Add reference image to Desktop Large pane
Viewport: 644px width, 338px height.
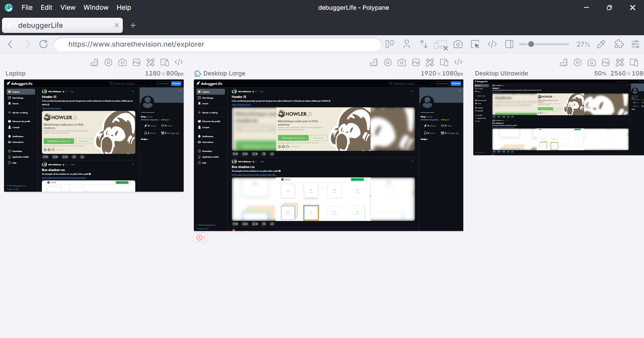(x=416, y=62)
